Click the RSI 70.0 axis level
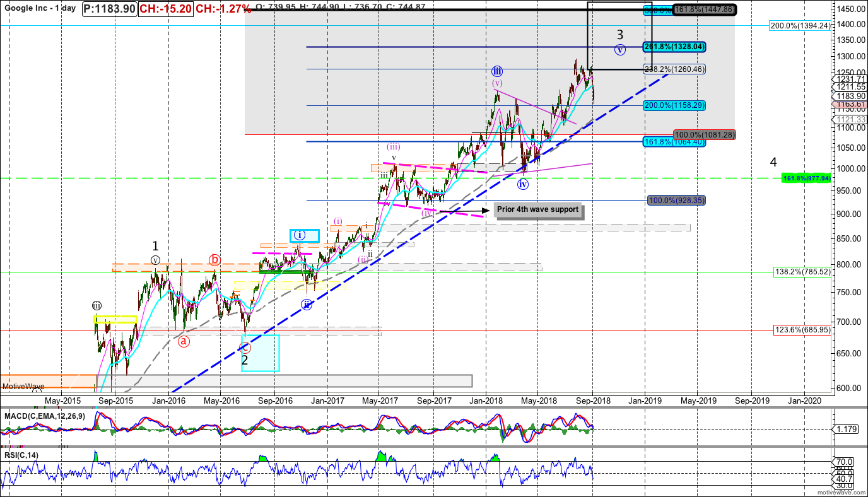Image resolution: width=868 pixels, height=497 pixels. tap(845, 461)
